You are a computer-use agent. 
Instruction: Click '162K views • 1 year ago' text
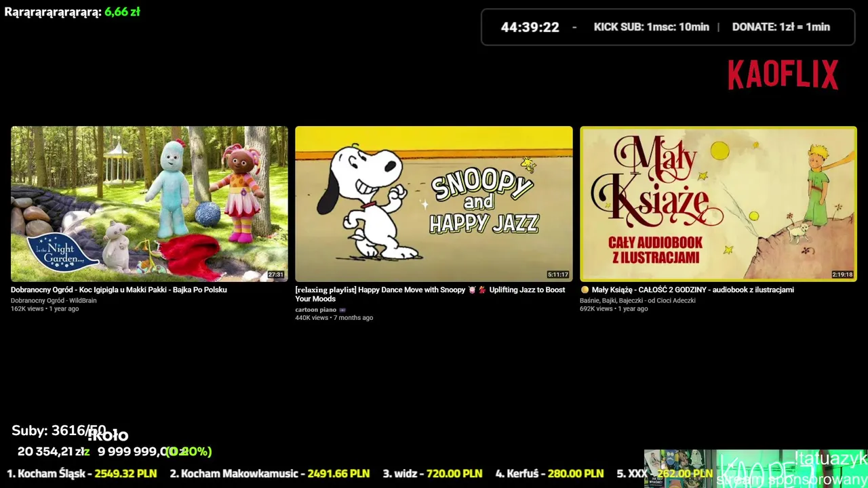[x=45, y=308]
